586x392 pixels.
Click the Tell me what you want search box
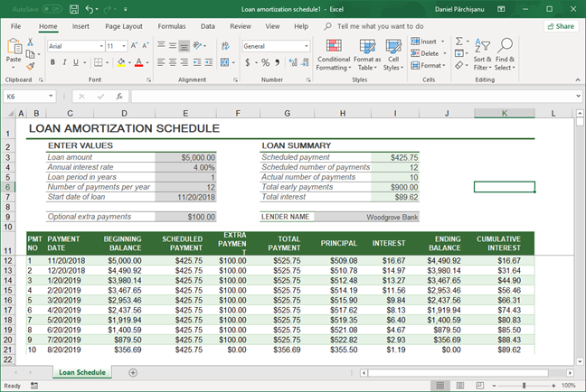click(x=380, y=26)
